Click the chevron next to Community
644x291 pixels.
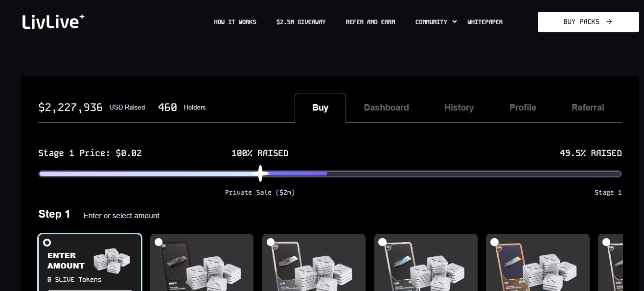coord(455,22)
